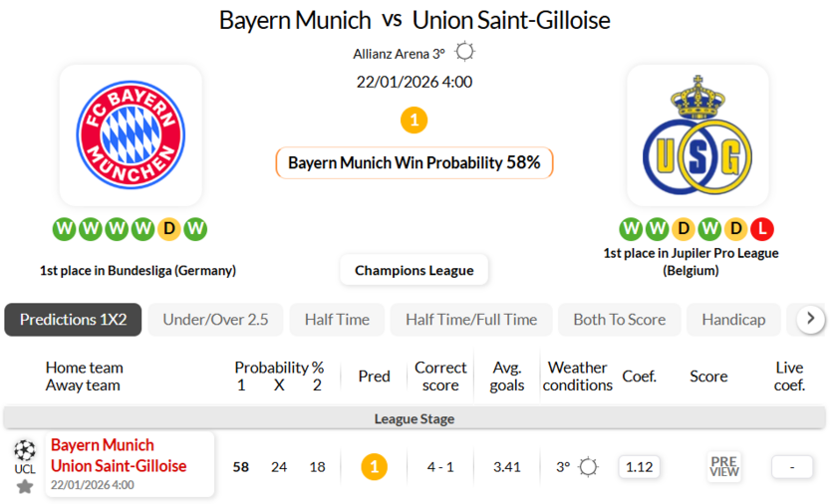The height and width of the screenshot is (504, 837).
Task: Open the Bayern Munich match link in table
Action: [103, 444]
